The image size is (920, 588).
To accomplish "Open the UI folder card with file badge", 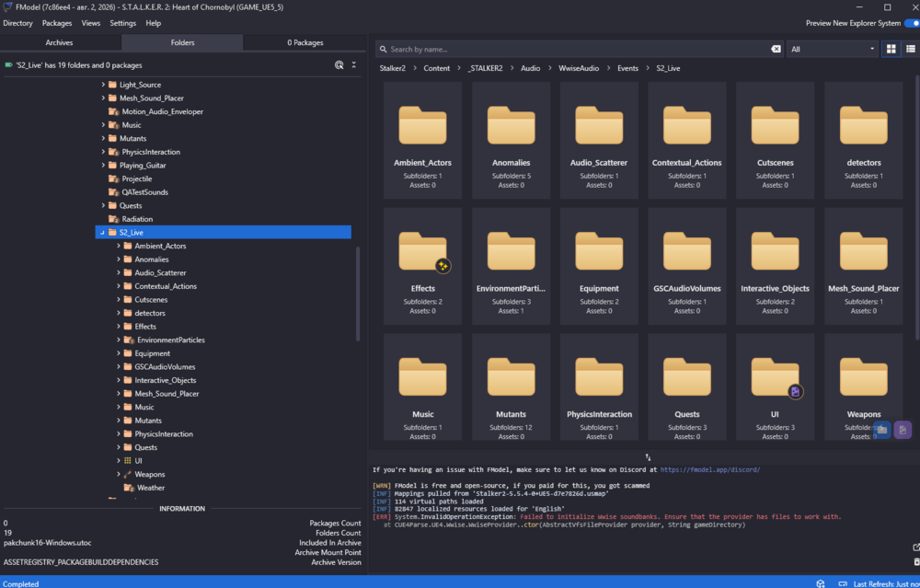I will coord(775,387).
